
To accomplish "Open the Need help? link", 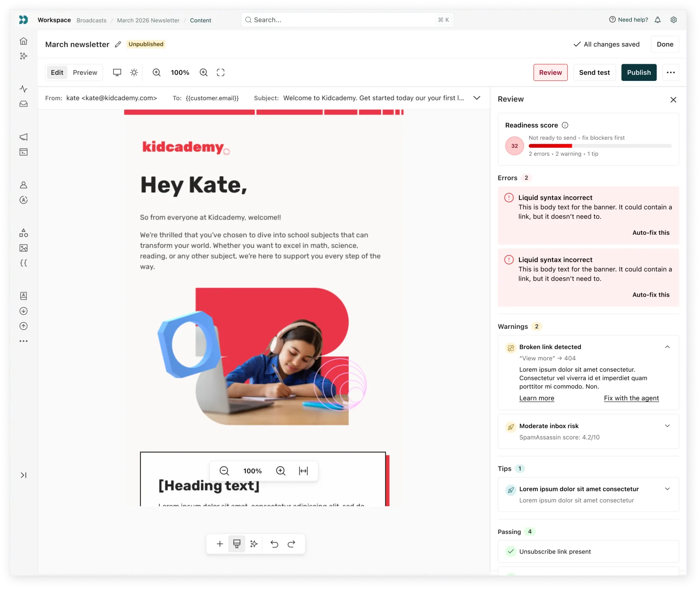I will [629, 20].
